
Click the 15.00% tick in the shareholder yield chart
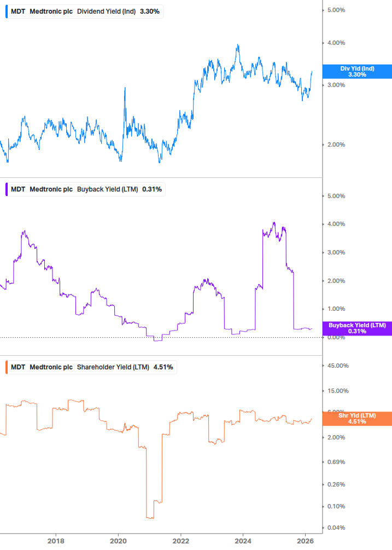point(338,391)
